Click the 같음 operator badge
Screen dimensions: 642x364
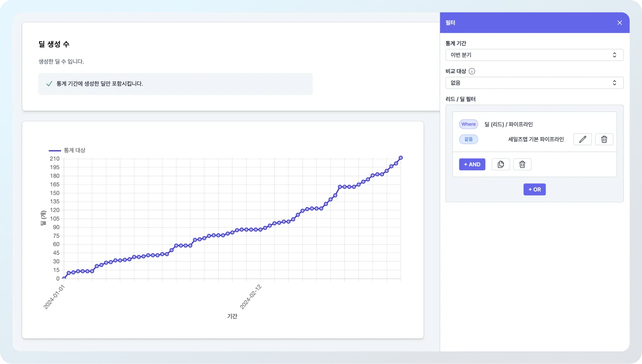[469, 139]
